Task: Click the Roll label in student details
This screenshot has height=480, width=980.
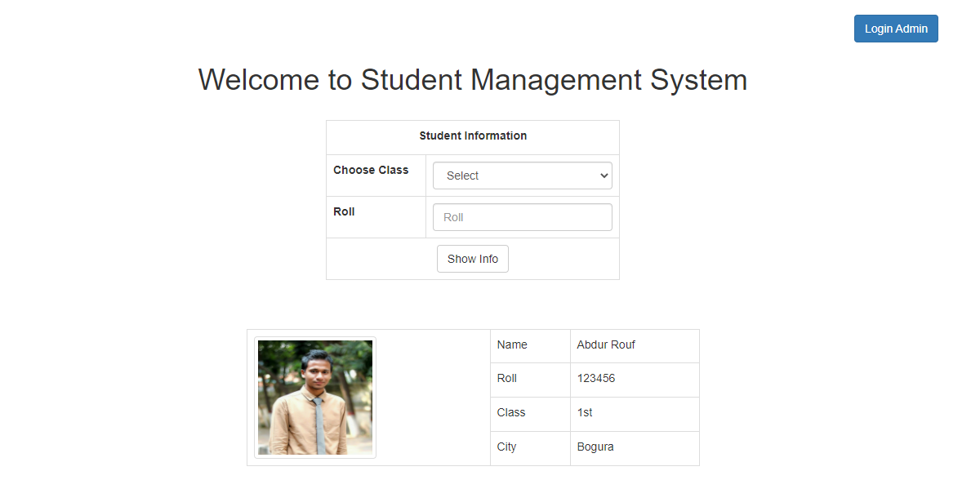Action: [x=507, y=379]
